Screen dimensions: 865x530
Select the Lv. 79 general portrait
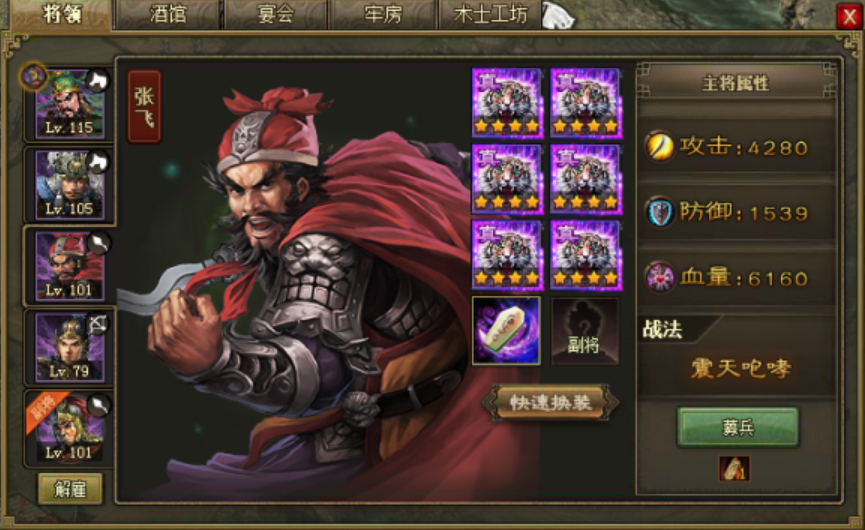pyautogui.click(x=70, y=347)
